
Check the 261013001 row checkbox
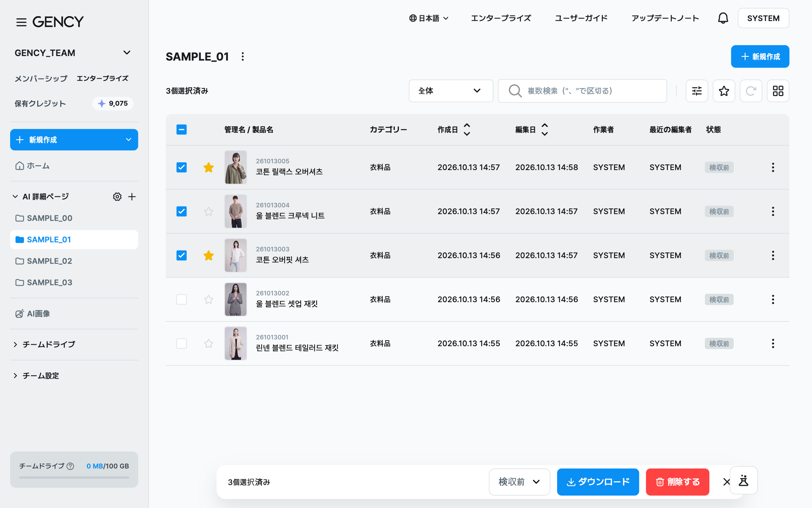point(182,344)
